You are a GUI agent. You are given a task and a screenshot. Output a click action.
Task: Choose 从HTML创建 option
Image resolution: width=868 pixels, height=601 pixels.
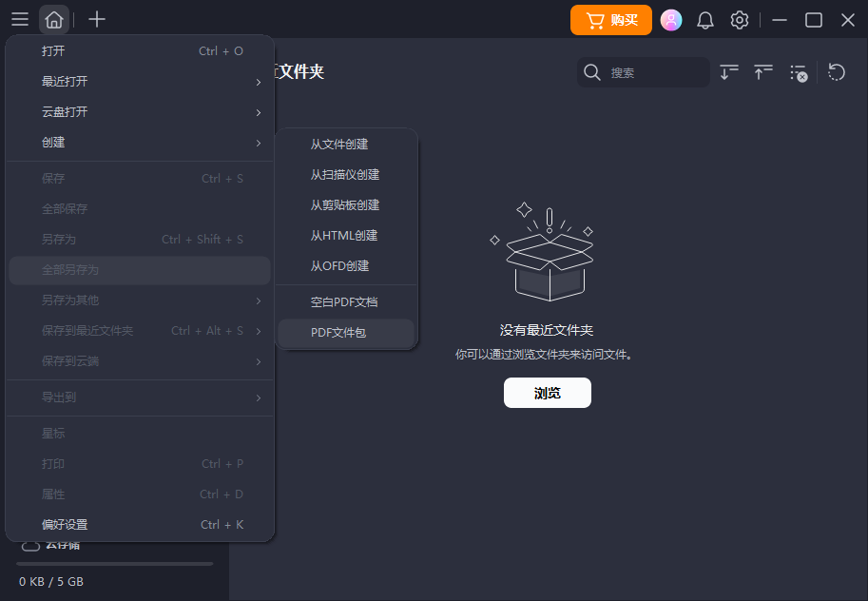[x=346, y=236]
